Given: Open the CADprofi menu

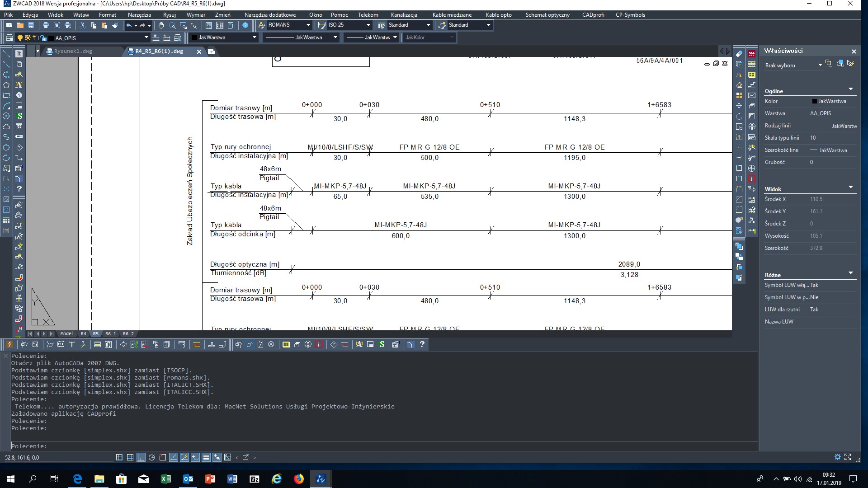Looking at the screenshot, I should [x=593, y=15].
